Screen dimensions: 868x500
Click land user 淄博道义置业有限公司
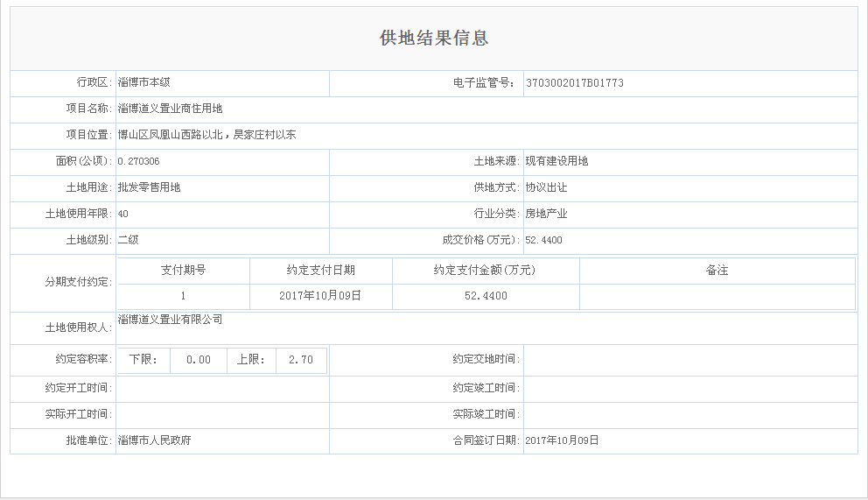point(170,320)
